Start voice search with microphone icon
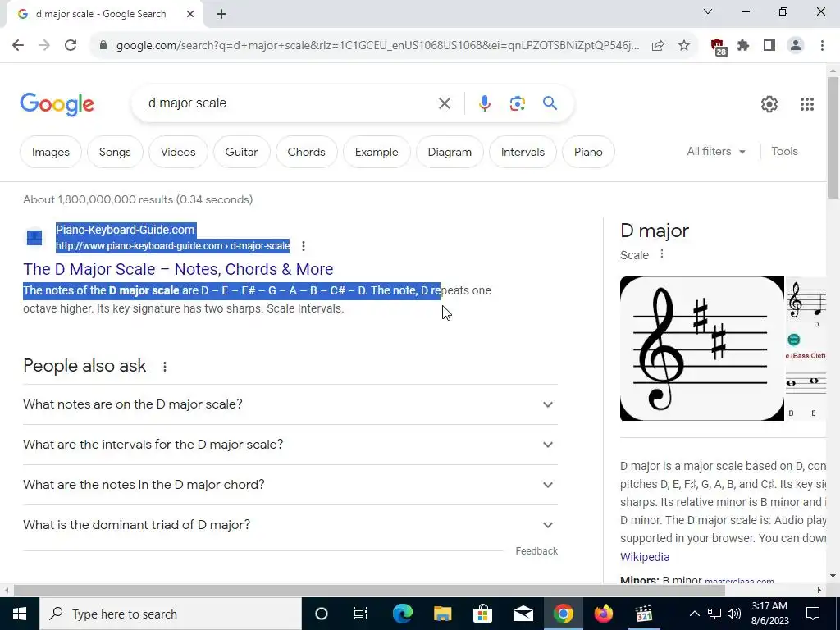The width and height of the screenshot is (840, 630). tap(484, 103)
